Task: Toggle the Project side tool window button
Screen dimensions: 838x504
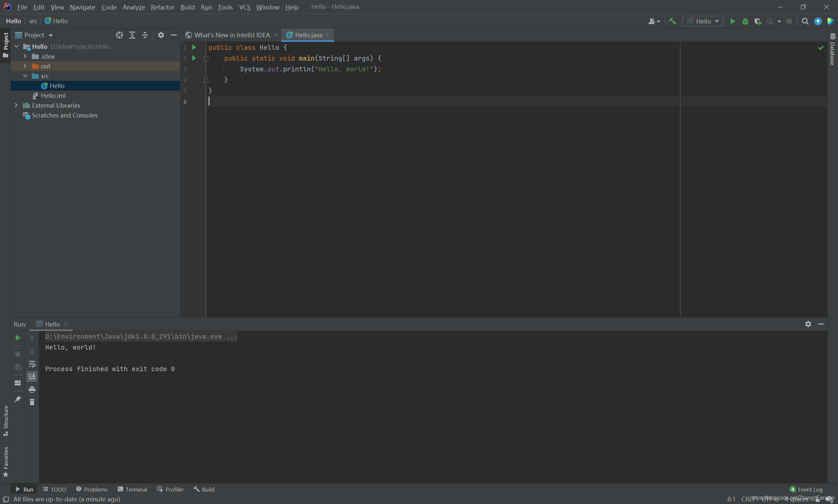Action: point(6,45)
